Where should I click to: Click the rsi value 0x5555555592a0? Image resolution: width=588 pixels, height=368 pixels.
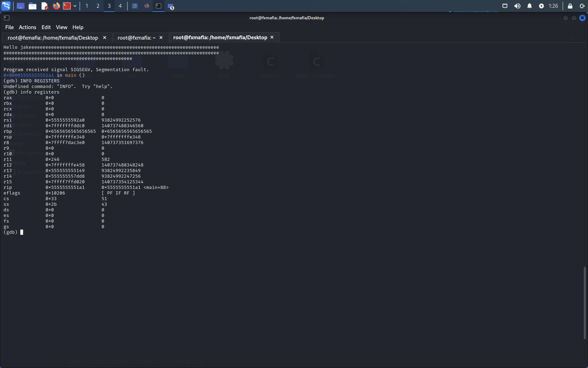coord(65,120)
